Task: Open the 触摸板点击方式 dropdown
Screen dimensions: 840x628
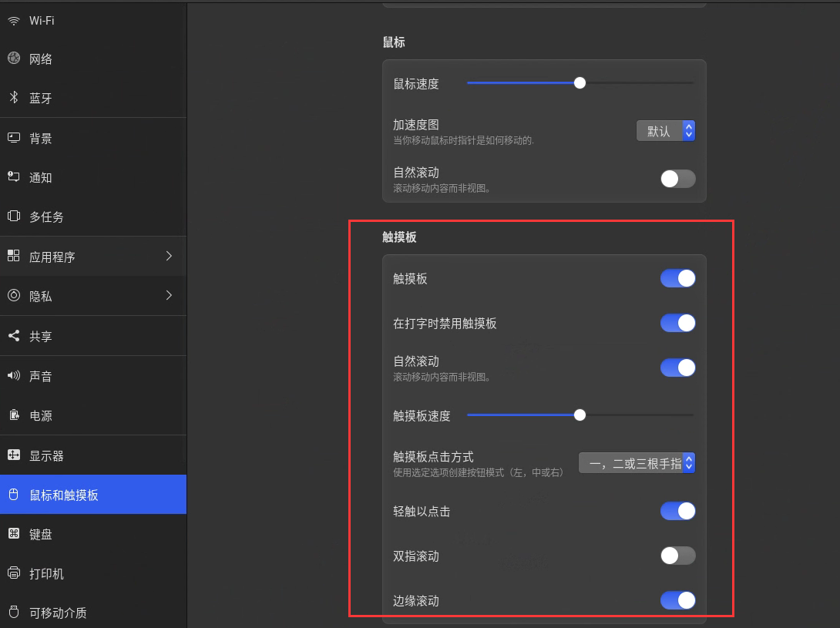Action: (x=637, y=462)
